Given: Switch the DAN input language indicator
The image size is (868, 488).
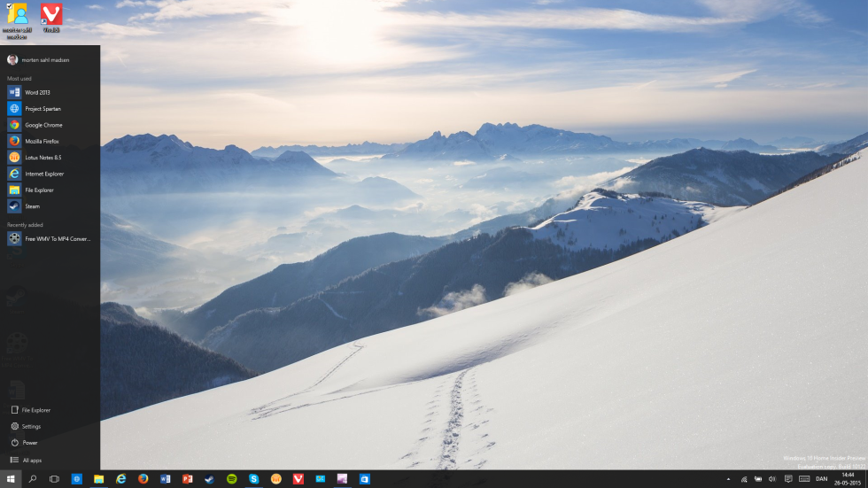Looking at the screenshot, I should pos(822,479).
